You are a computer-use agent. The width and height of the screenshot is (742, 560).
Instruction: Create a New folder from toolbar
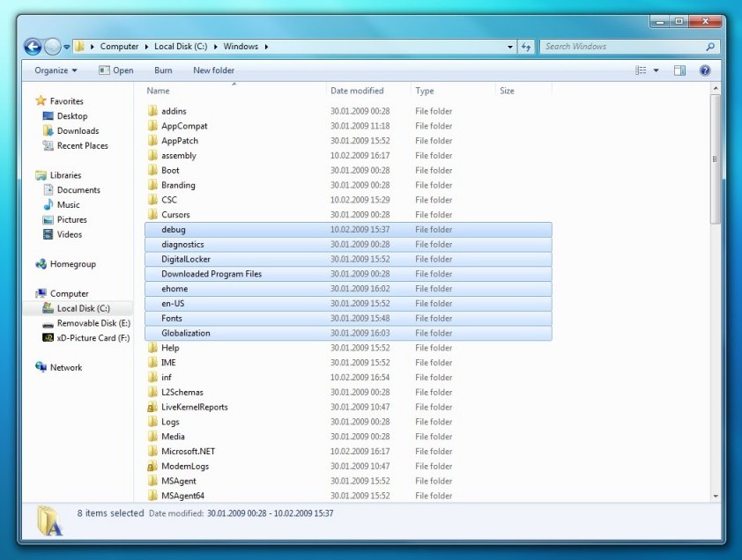click(x=213, y=70)
